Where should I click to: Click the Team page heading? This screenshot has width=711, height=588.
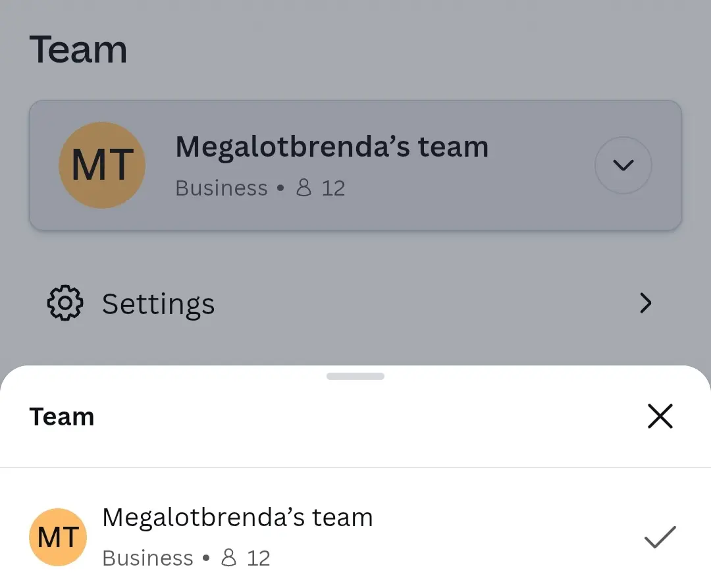point(78,49)
